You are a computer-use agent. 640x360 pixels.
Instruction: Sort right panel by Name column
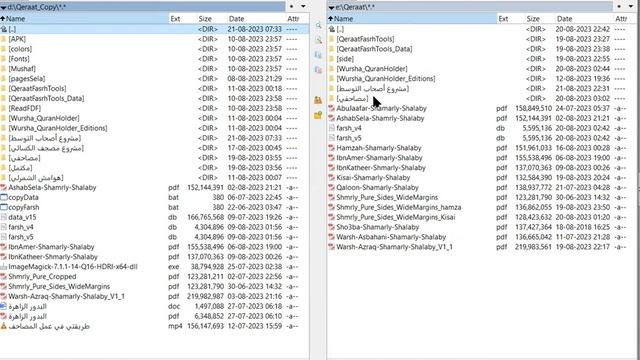pos(412,19)
